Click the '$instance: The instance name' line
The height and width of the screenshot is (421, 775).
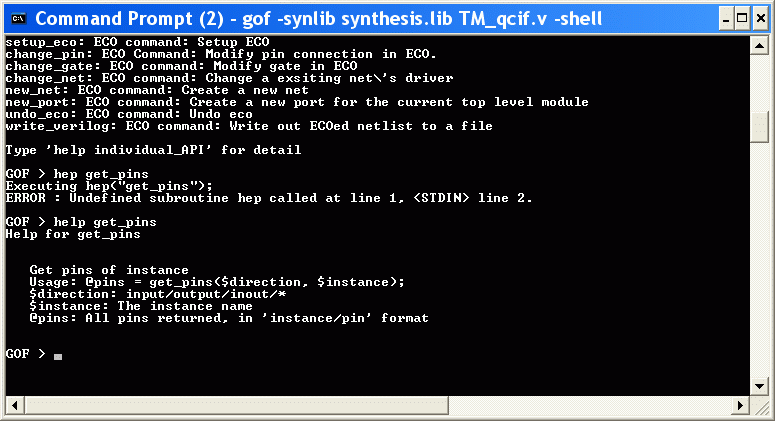pos(141,306)
